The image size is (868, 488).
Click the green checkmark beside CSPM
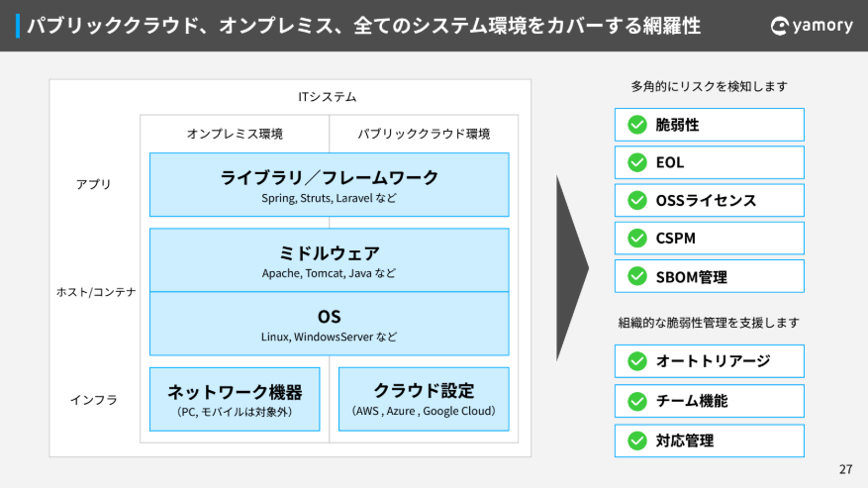coord(636,238)
